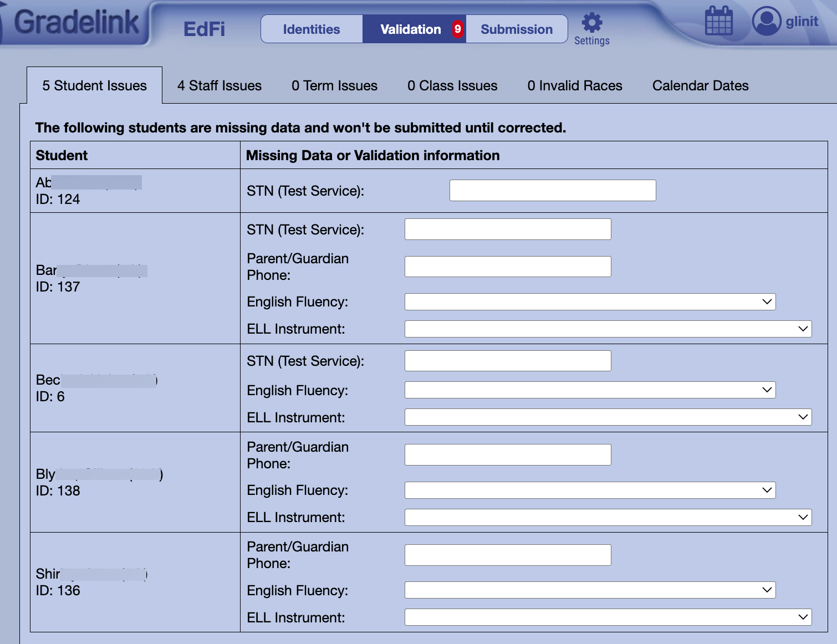This screenshot has width=837, height=644.
Task: Go to the Submission tab
Action: (x=517, y=29)
